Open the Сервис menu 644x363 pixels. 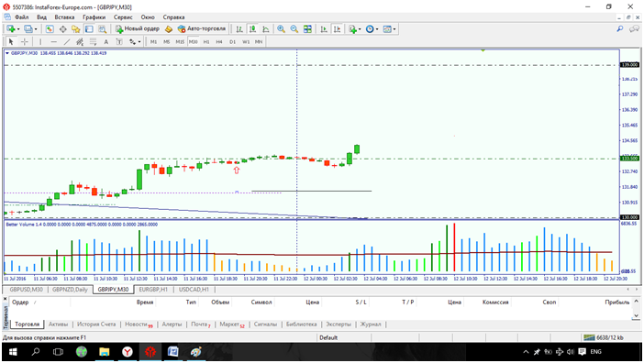(x=123, y=17)
